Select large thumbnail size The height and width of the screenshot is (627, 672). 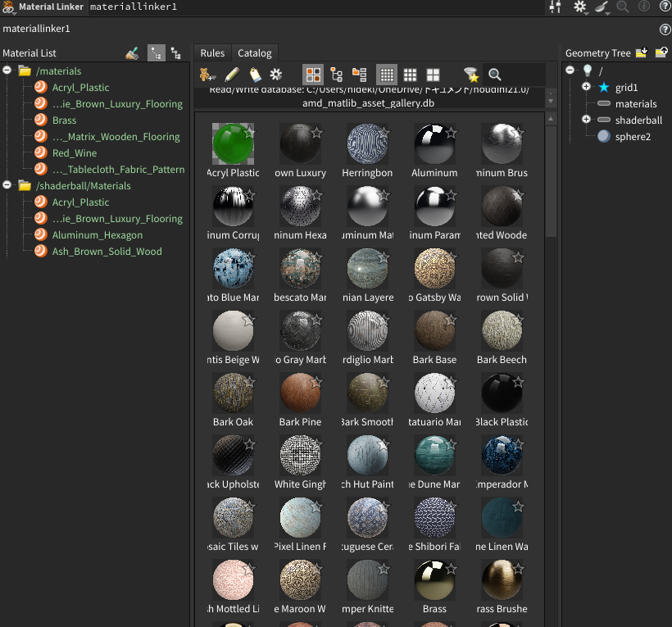pos(433,75)
